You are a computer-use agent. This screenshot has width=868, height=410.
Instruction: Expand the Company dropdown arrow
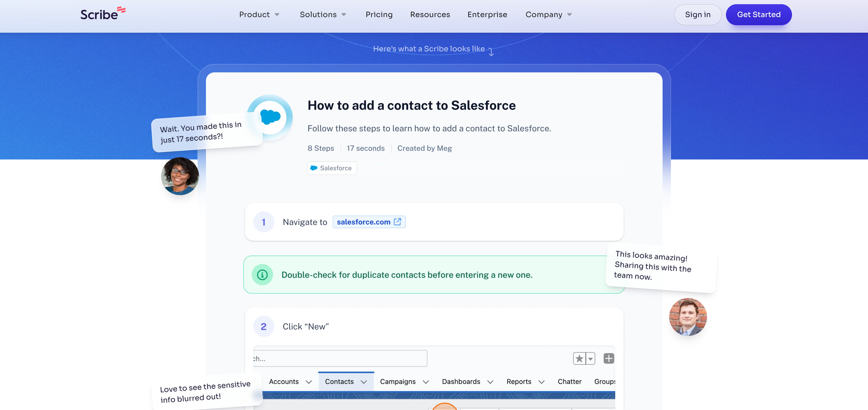tap(569, 15)
